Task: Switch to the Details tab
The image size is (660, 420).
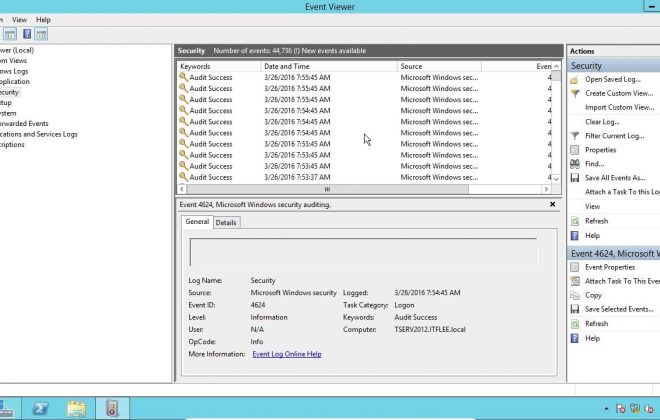Action: click(226, 223)
